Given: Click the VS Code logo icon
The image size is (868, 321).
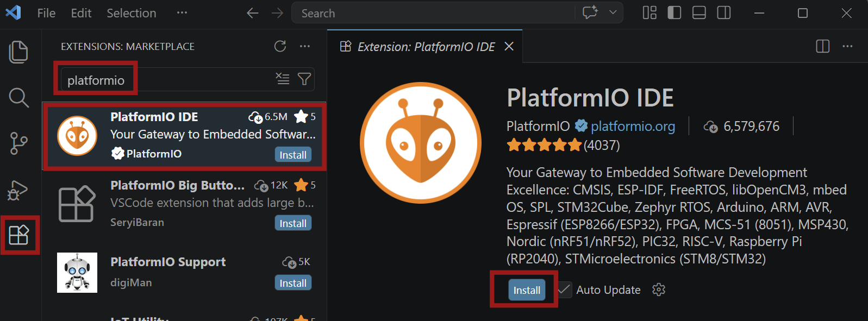Looking at the screenshot, I should [13, 12].
